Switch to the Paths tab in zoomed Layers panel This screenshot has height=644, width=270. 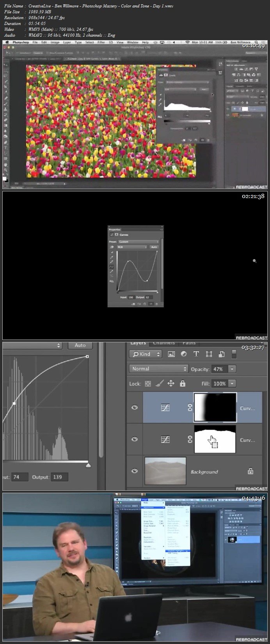point(189,343)
